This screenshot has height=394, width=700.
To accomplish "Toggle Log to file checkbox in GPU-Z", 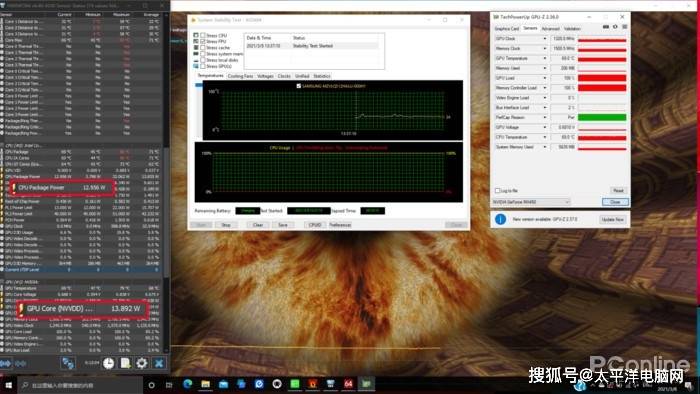I will (x=497, y=191).
